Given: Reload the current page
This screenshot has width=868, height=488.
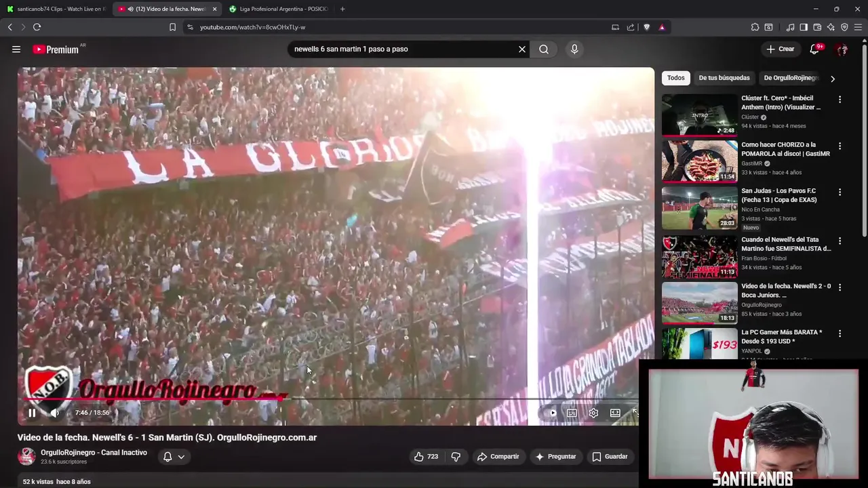Looking at the screenshot, I should tap(37, 27).
